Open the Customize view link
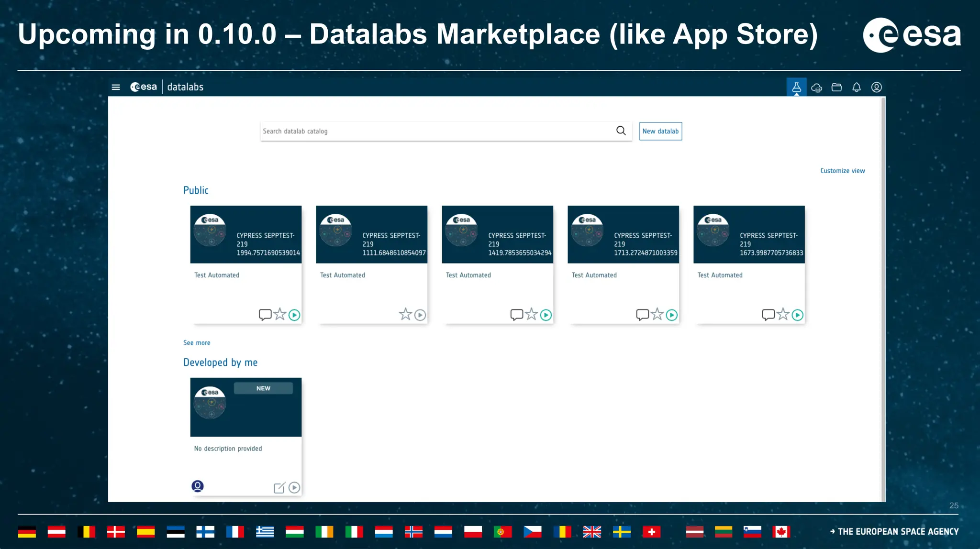Viewport: 980px width, 549px height. pos(843,171)
